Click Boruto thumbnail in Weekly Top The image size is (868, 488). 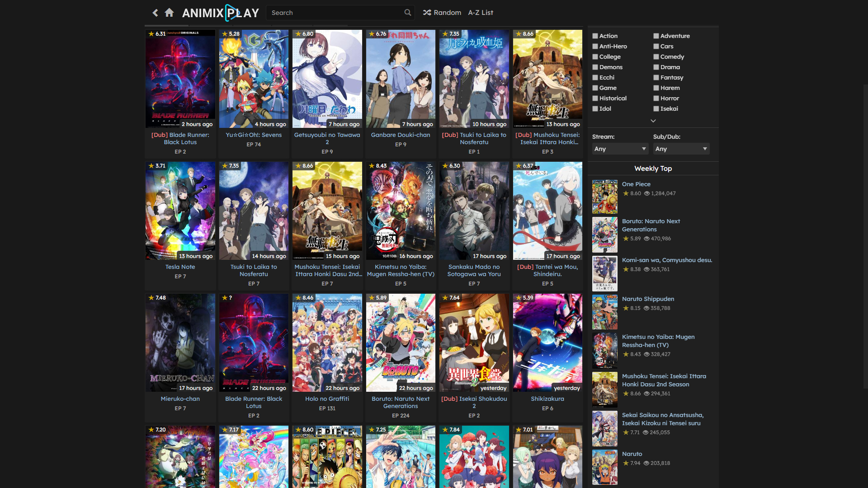tap(605, 235)
